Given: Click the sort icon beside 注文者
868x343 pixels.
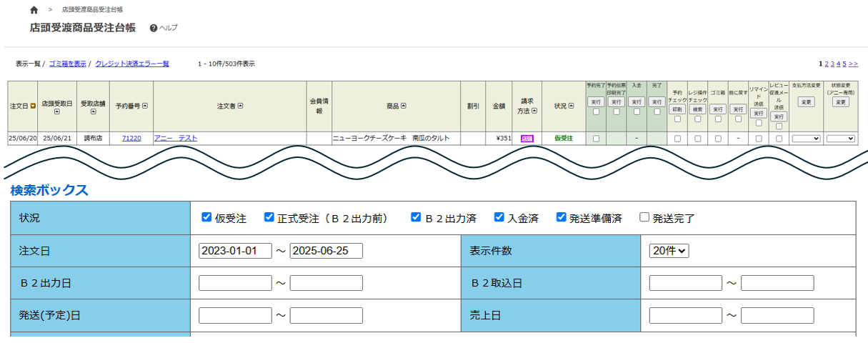Looking at the screenshot, I should (x=240, y=106).
